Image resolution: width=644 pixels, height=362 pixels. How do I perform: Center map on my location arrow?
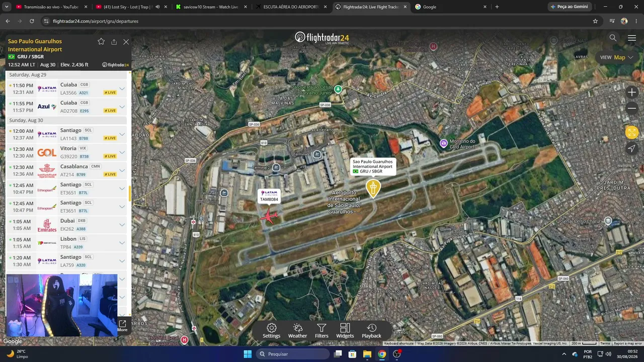pyautogui.click(x=632, y=148)
